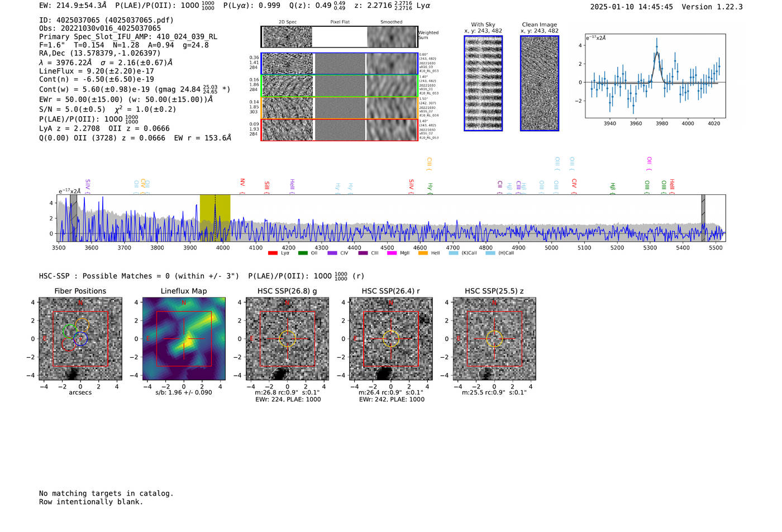Click the m:25.5 rc:0.9" caption
The image size is (782, 532).
tap(494, 392)
